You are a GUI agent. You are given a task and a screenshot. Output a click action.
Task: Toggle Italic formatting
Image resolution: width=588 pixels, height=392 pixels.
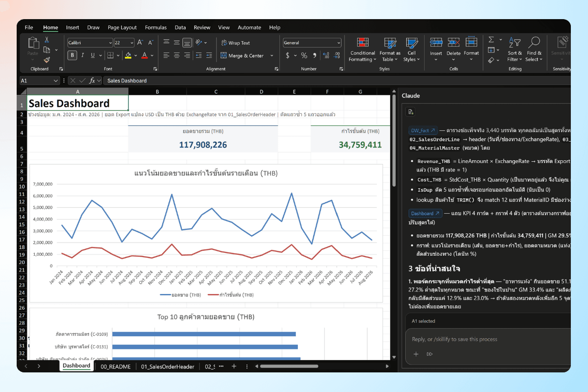point(83,55)
